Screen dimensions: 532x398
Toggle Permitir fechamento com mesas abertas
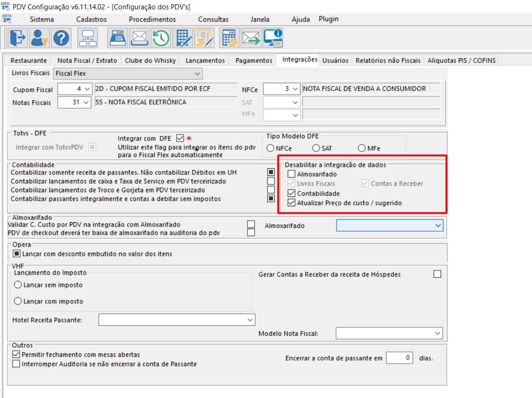[16, 354]
